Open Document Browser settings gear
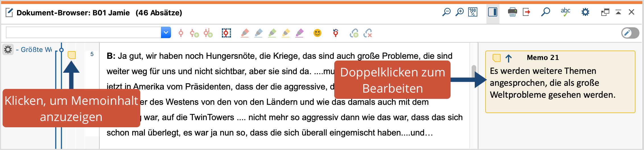This screenshot has height=150, width=644. point(585,12)
